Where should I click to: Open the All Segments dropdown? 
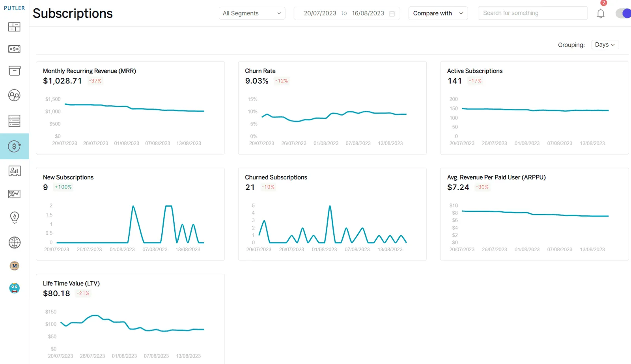252,13
